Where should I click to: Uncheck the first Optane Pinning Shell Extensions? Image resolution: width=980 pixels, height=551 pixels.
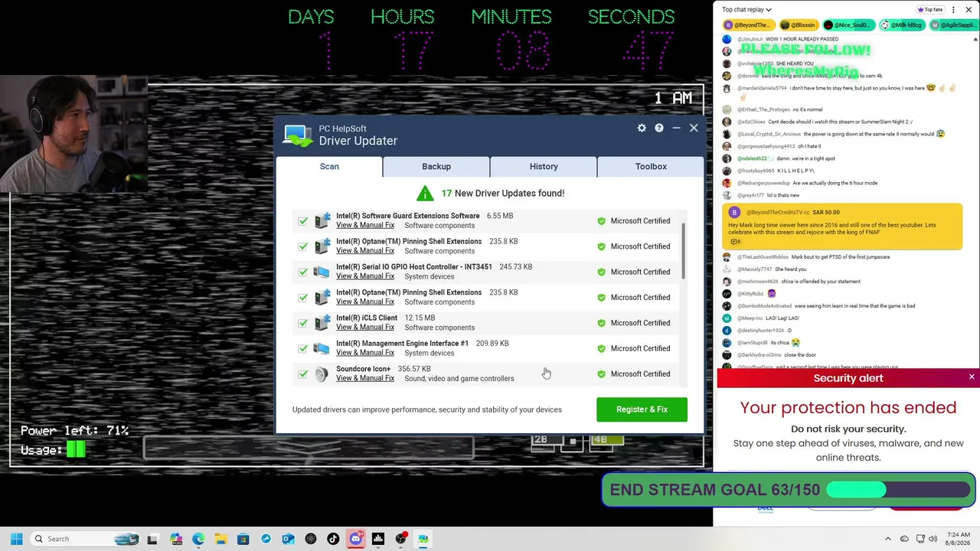[303, 246]
